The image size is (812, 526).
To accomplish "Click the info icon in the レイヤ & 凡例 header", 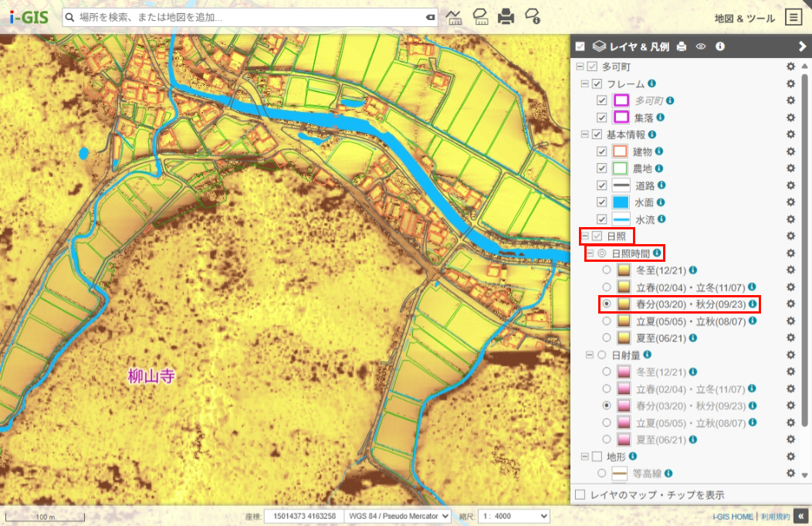I will point(720,46).
